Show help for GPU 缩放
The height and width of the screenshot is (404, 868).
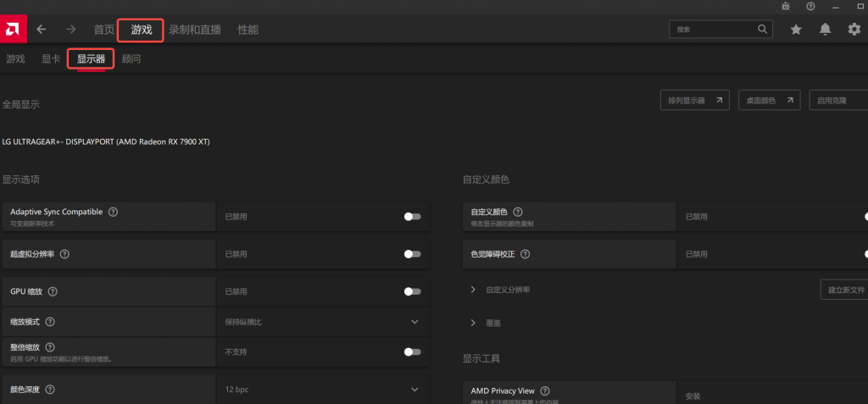53,291
